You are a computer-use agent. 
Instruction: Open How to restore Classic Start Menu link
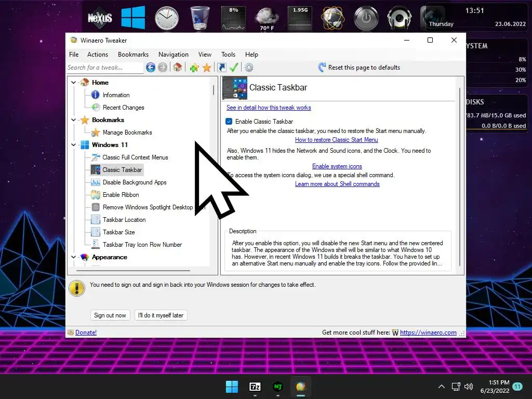(x=336, y=140)
